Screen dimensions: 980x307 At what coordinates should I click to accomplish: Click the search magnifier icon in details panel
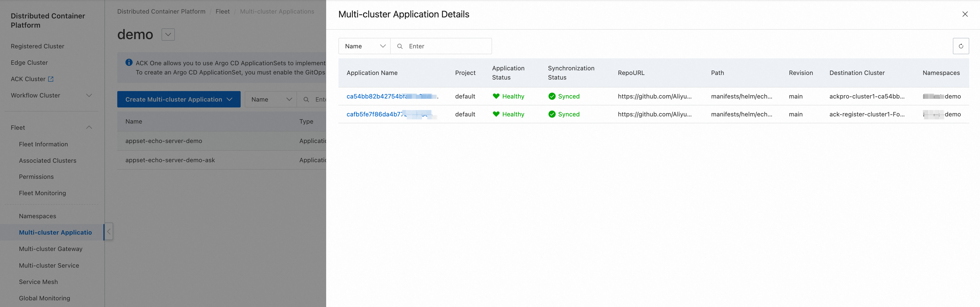coord(399,46)
